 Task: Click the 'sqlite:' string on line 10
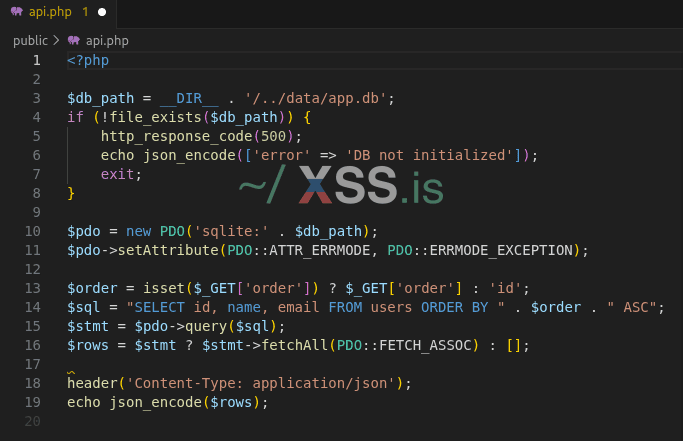pos(231,231)
